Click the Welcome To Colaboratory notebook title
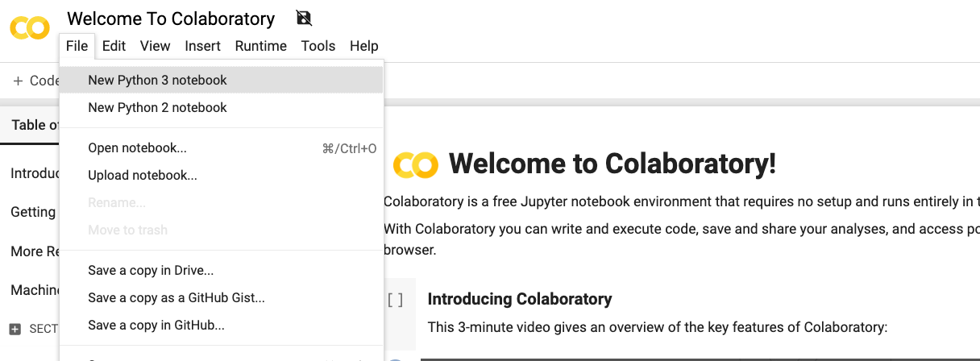Viewport: 980px width, 361px height. click(171, 19)
